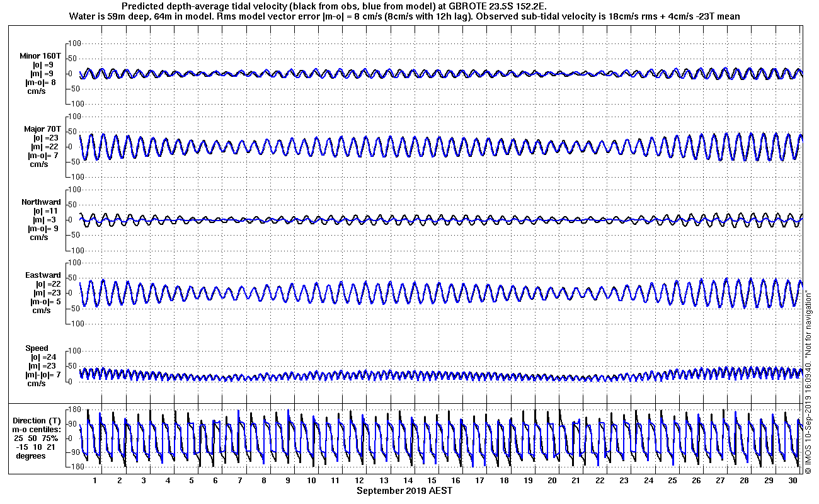Click day '12' on the date axis
Screen dimensions: 819x504
point(360,481)
